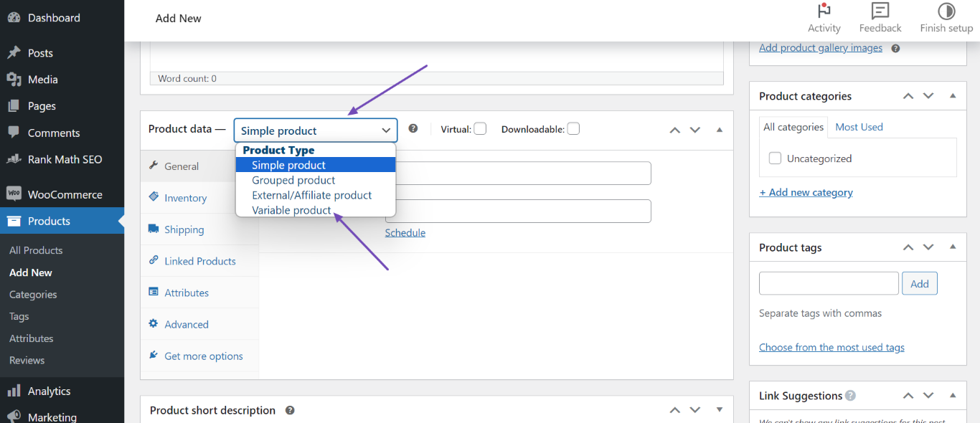Click the gear icon of Advanced tab
Image resolution: width=980 pixels, height=423 pixels.
153,323
